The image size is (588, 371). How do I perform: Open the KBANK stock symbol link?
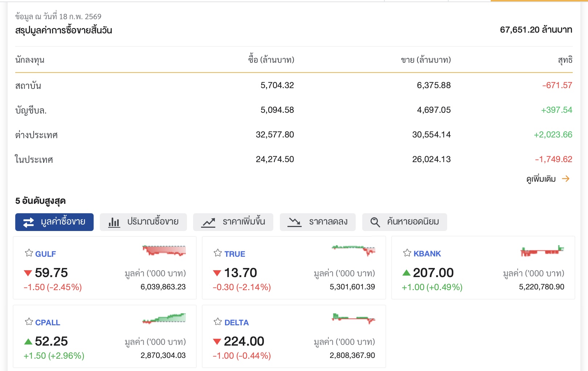pyautogui.click(x=427, y=254)
